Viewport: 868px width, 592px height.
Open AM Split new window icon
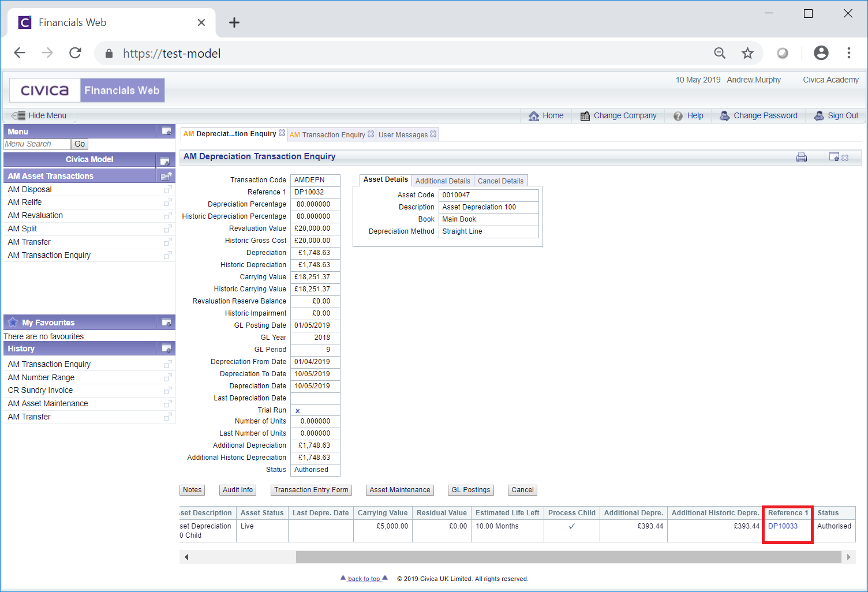167,229
